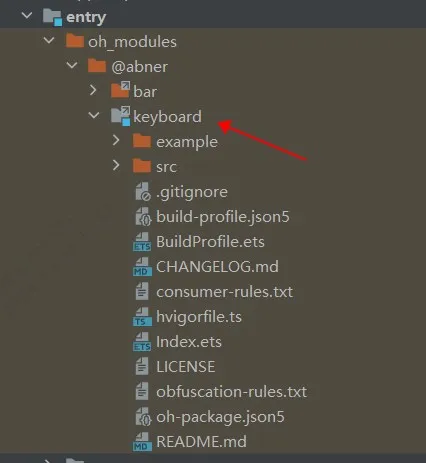This screenshot has height=463, width=426.
Task: Collapse the @abner folder
Action: (71, 65)
